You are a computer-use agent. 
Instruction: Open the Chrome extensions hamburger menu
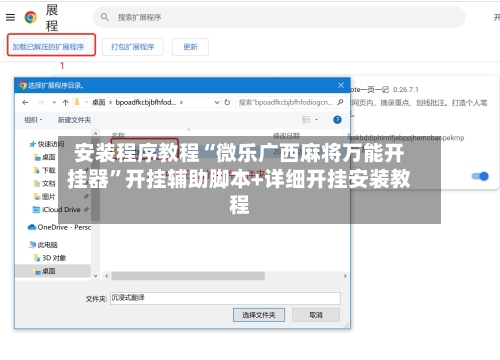[x=10, y=17]
